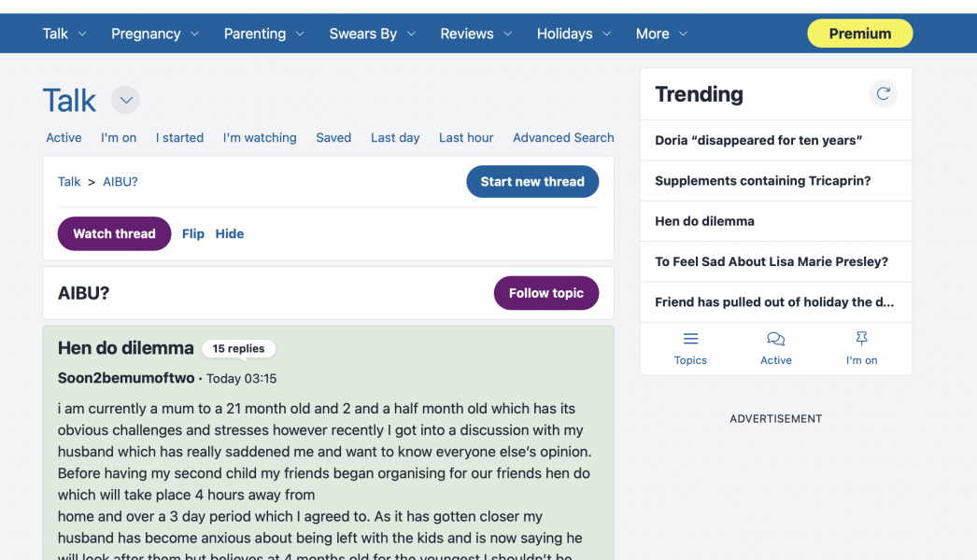Enable Follow topic for AIBU?
Viewport: 977px width, 560px height.
tap(545, 292)
